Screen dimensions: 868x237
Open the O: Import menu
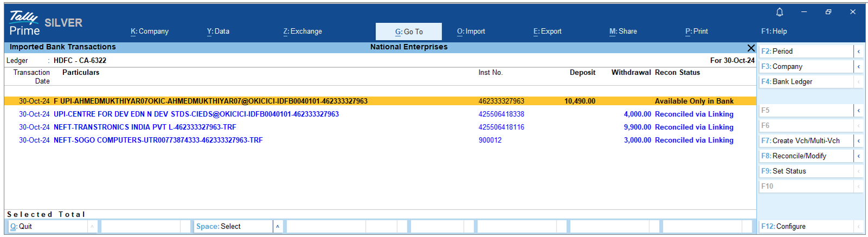(x=471, y=31)
